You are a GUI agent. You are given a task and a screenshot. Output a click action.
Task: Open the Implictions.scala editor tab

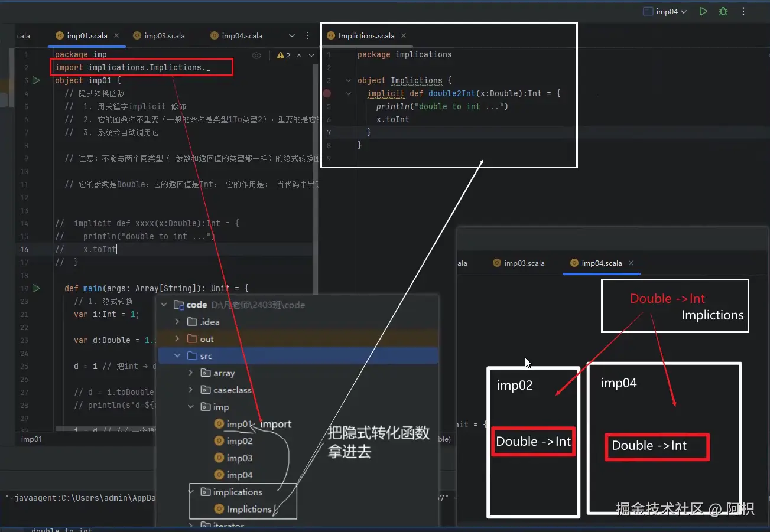click(366, 35)
